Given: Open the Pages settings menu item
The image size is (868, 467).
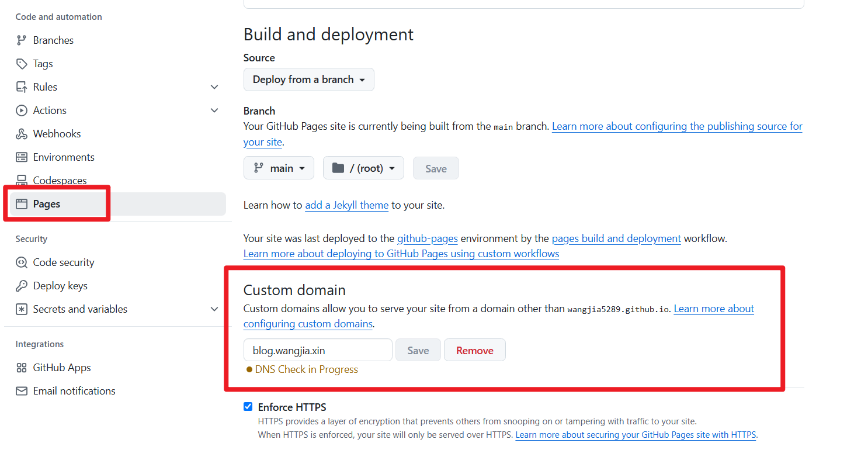Looking at the screenshot, I should pyautogui.click(x=47, y=204).
